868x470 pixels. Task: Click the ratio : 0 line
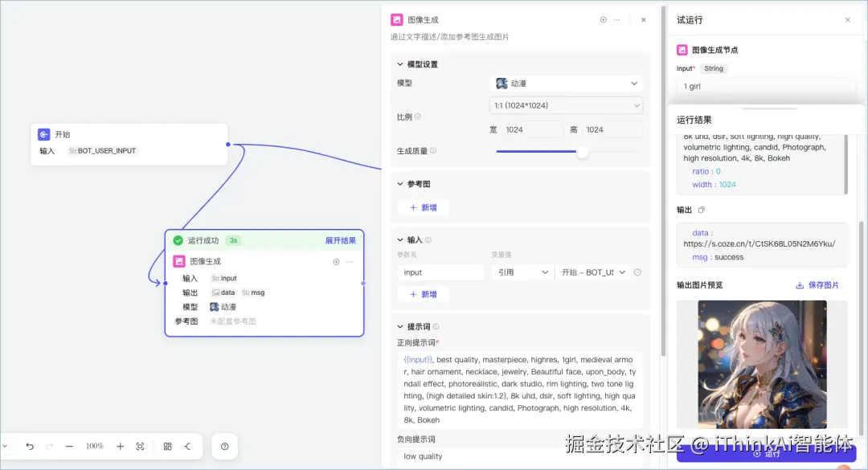[706, 172]
